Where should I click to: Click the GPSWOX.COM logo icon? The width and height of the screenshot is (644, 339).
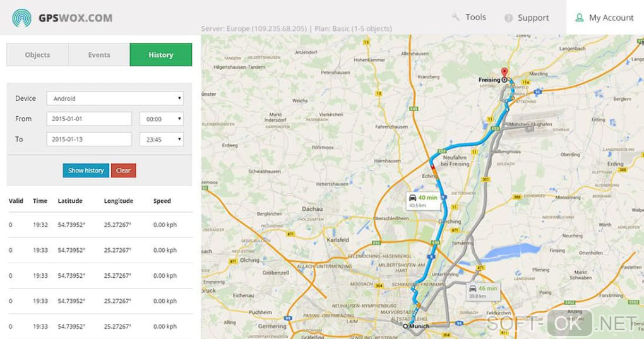21,18
